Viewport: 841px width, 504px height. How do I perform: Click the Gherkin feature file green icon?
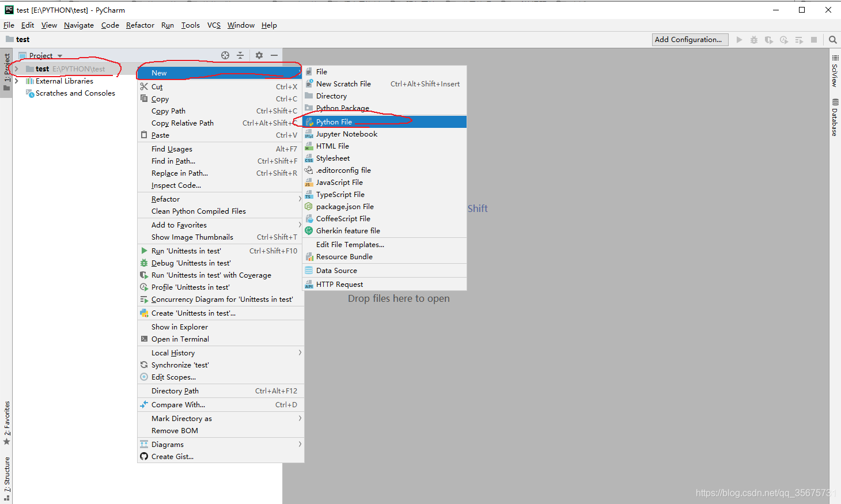pyautogui.click(x=309, y=230)
